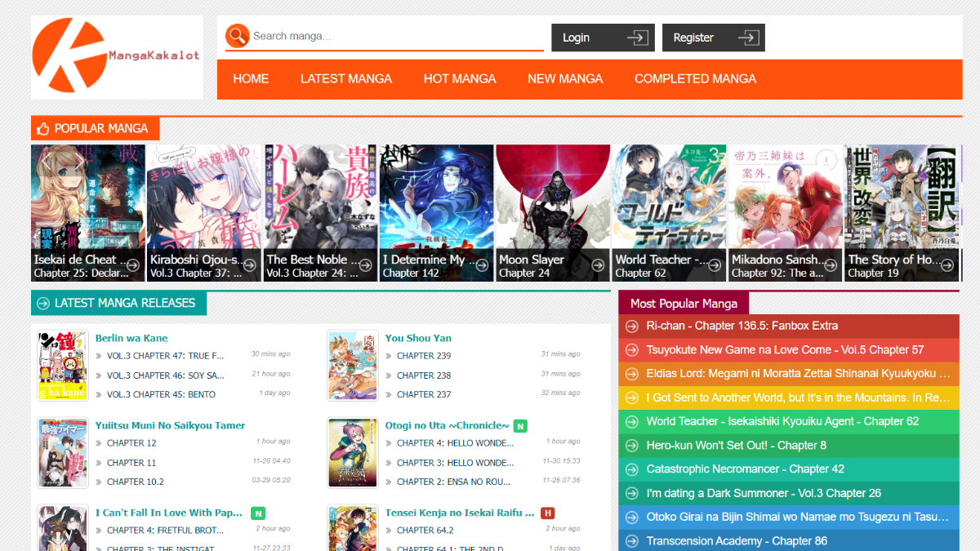
Task: Click the thumbs-up icon beside Popular Manga
Action: (x=42, y=129)
